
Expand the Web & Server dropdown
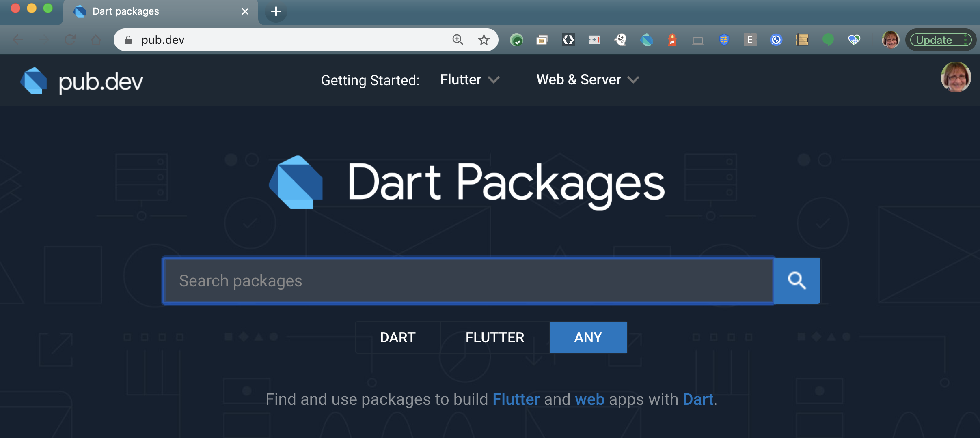point(587,79)
